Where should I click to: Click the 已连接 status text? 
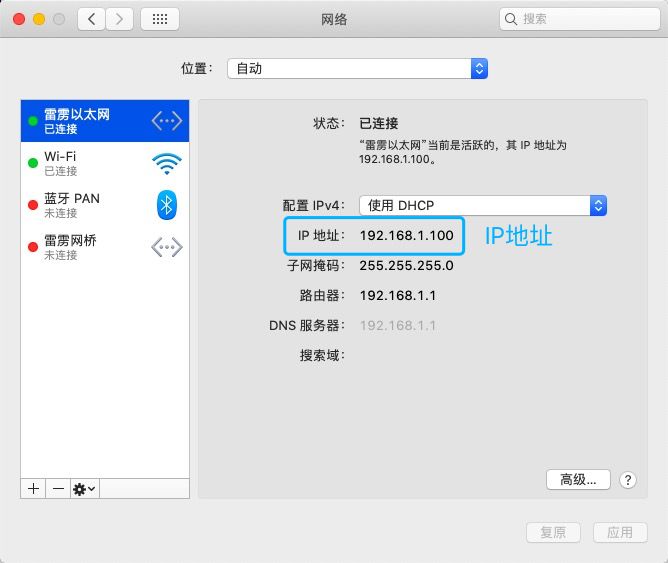[x=379, y=124]
